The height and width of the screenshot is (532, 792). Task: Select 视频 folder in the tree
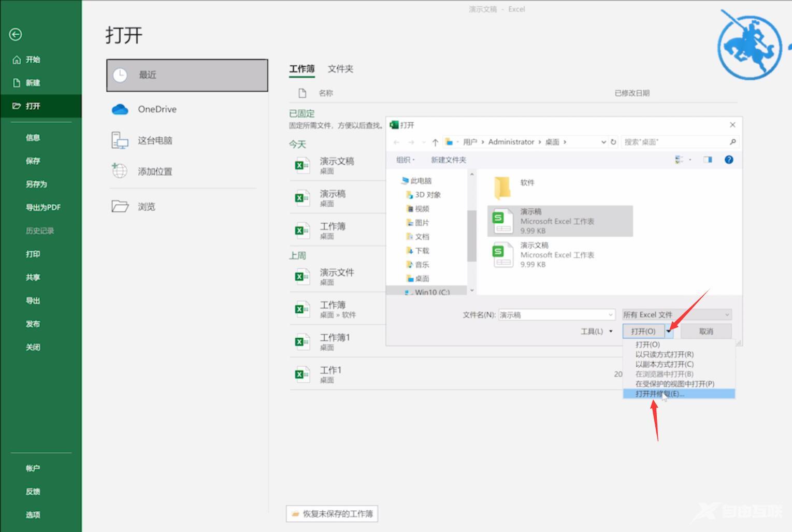coord(417,209)
